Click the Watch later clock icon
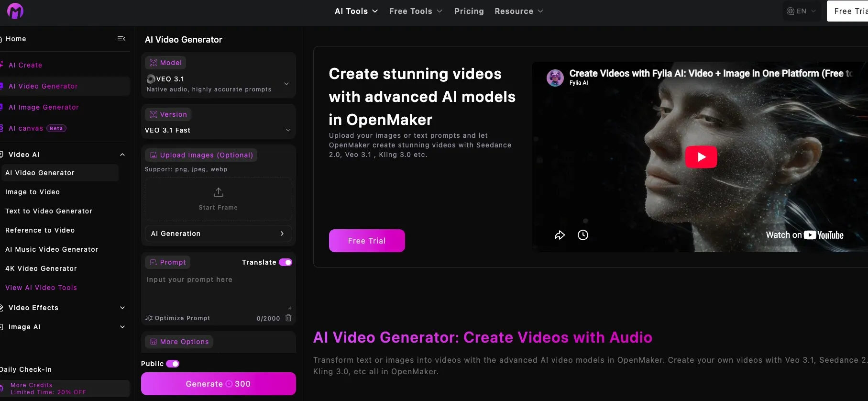The width and height of the screenshot is (868, 401). (x=583, y=235)
